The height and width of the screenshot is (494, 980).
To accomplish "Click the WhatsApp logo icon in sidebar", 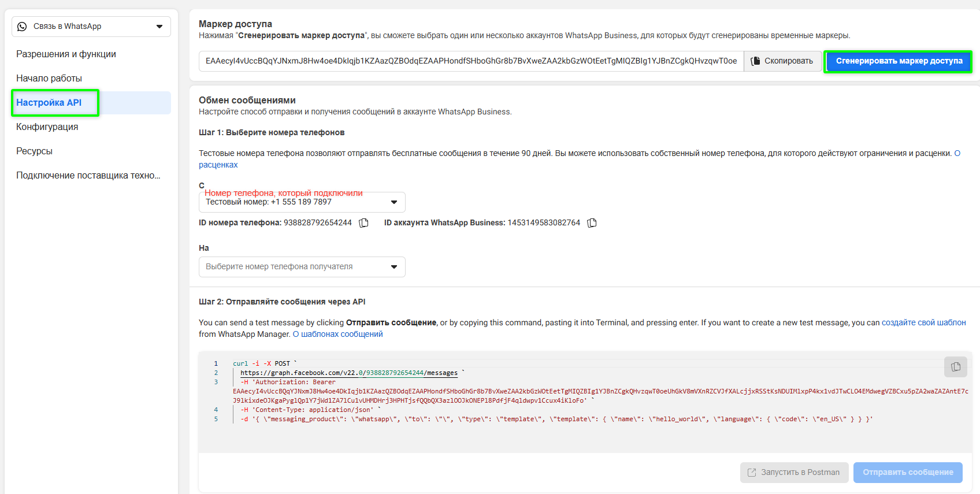I will tap(22, 27).
